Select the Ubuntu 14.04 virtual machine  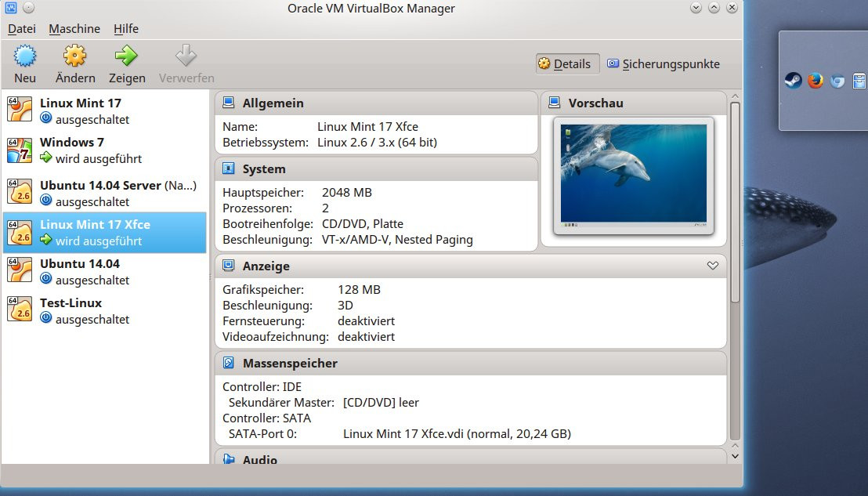[105, 271]
